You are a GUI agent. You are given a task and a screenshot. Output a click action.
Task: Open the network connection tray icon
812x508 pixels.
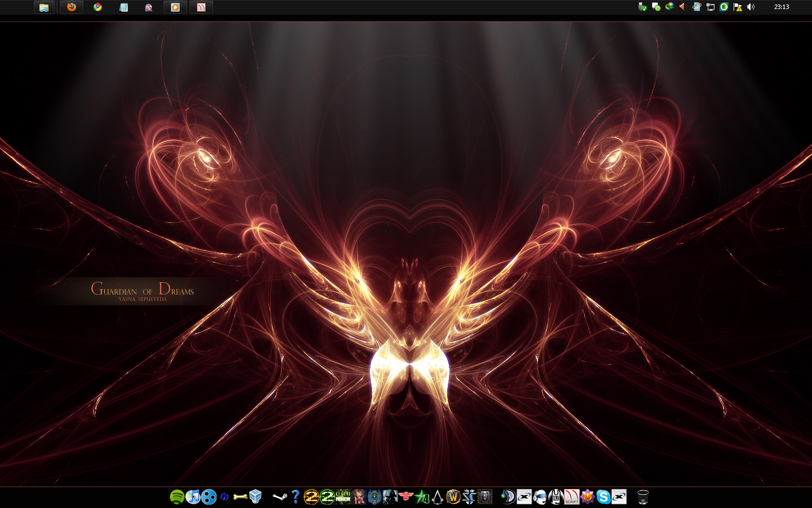(x=710, y=7)
